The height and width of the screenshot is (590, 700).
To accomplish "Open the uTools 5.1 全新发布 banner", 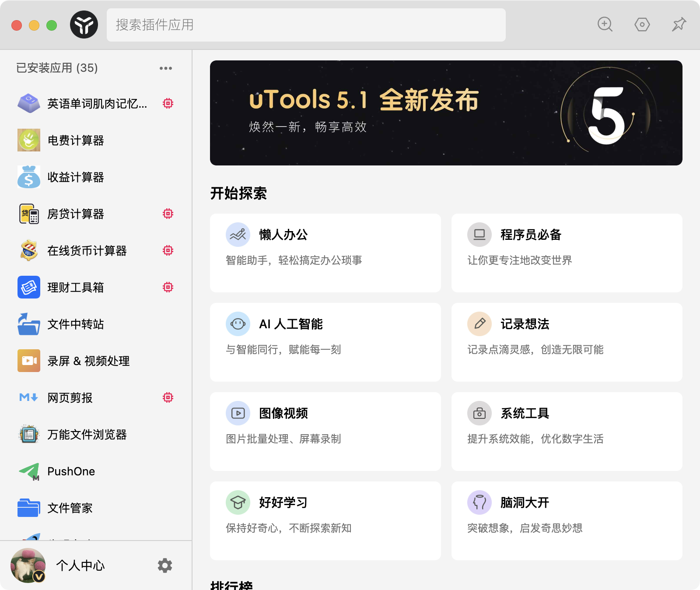I will 446,113.
